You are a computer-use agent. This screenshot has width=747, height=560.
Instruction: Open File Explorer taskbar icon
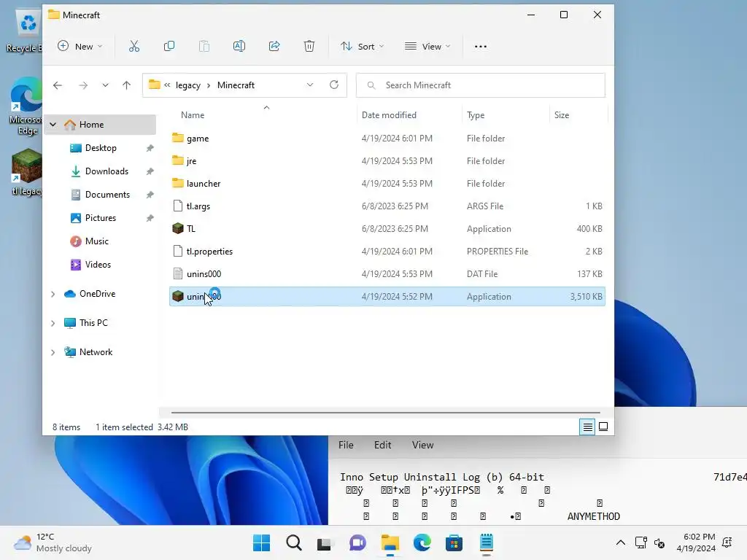[x=390, y=542]
